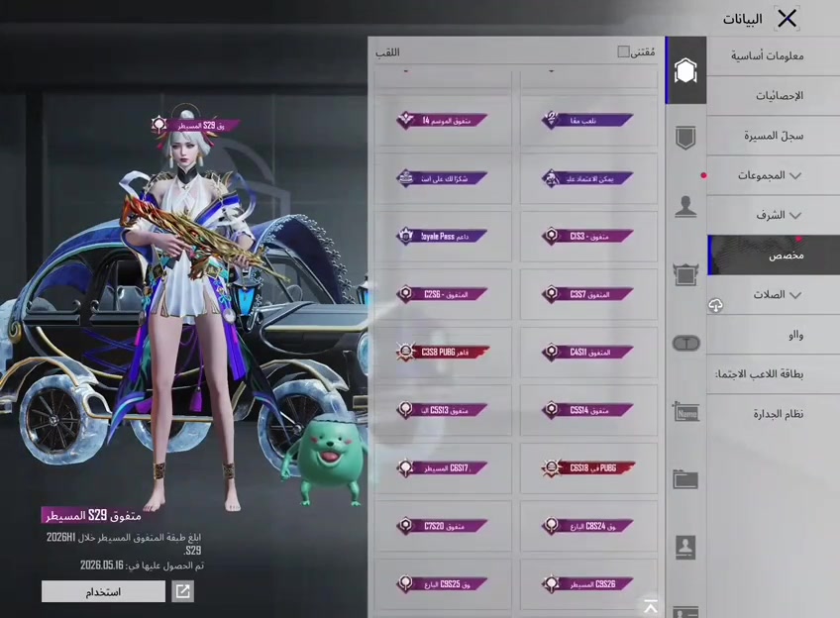Select the Royale Pass داعم title

tap(443, 236)
